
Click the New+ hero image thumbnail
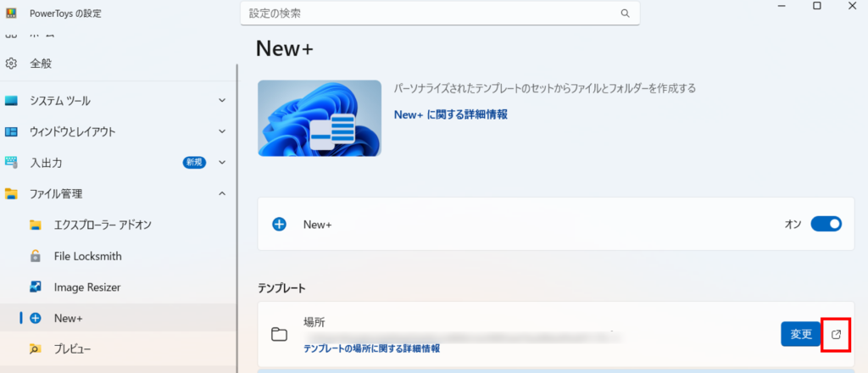320,118
